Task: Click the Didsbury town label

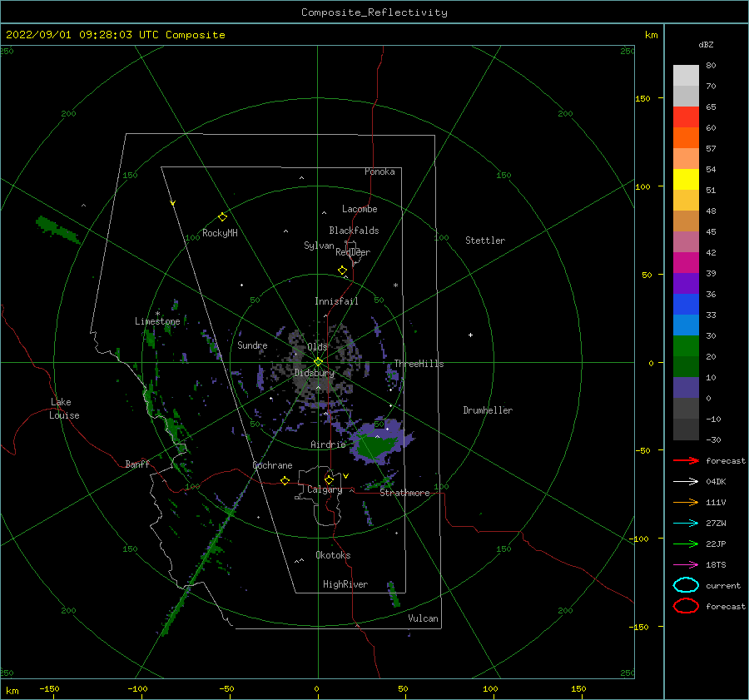Action: point(315,373)
